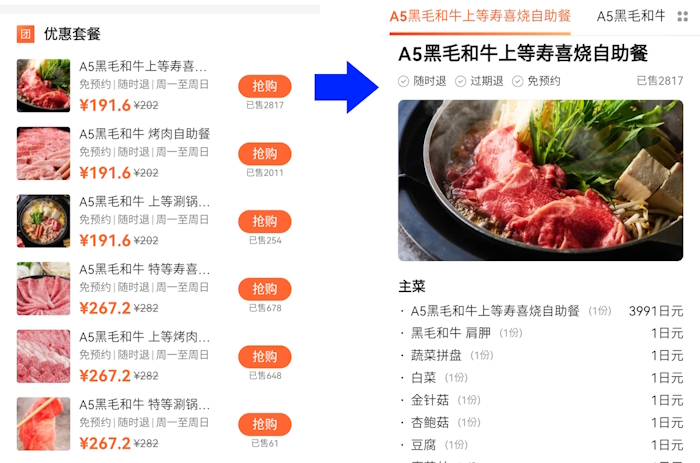The height and width of the screenshot is (463, 700).
Task: Tap 抢购 for 特等涮锅 package
Action: (265, 424)
